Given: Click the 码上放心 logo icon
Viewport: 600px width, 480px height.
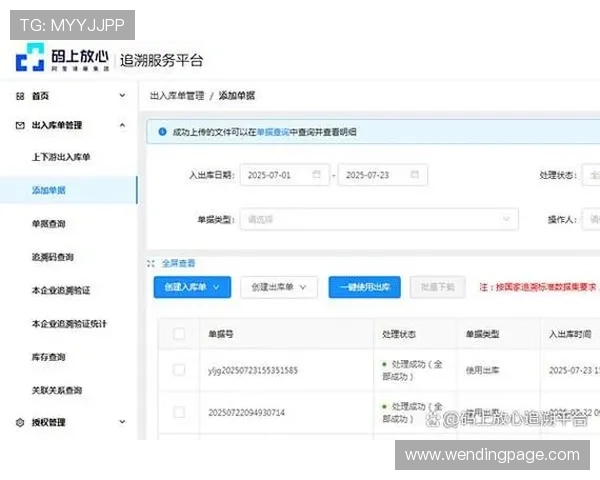Looking at the screenshot, I should click(x=30, y=57).
